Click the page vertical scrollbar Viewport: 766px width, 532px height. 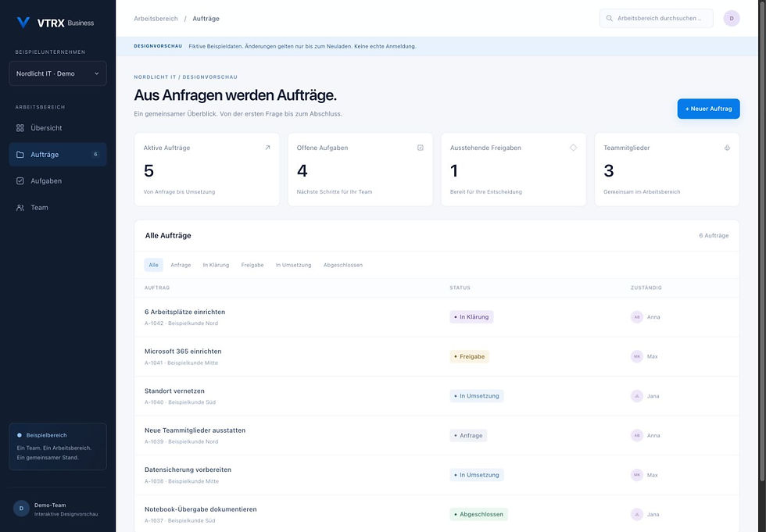[761, 241]
